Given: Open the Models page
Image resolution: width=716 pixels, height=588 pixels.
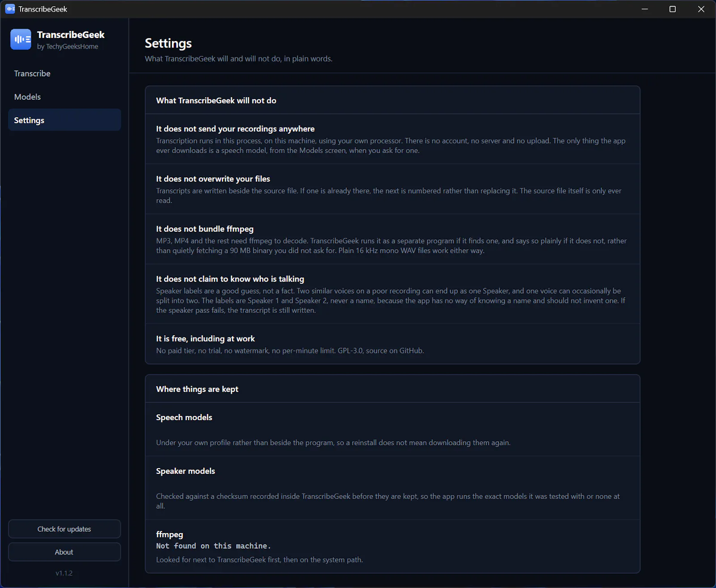Looking at the screenshot, I should [64, 97].
